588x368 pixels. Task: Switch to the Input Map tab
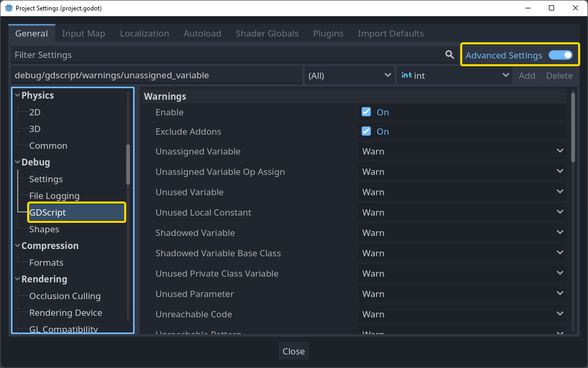click(83, 33)
